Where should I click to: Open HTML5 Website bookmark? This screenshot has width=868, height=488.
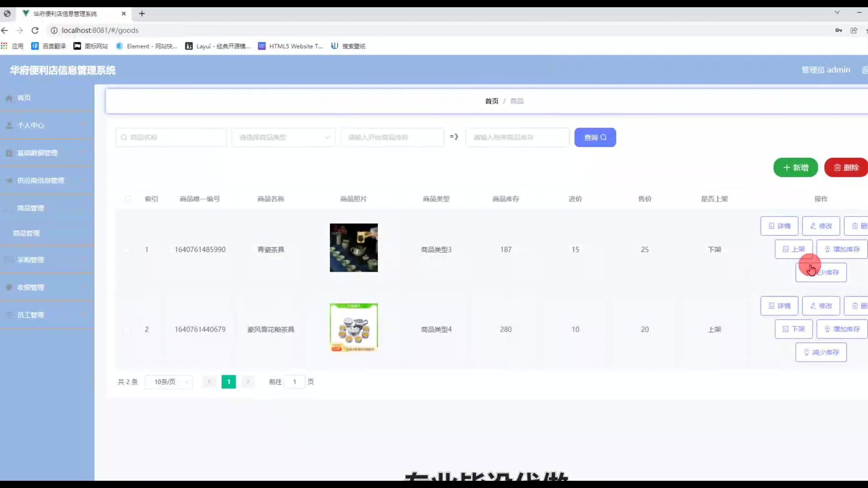[x=290, y=46]
